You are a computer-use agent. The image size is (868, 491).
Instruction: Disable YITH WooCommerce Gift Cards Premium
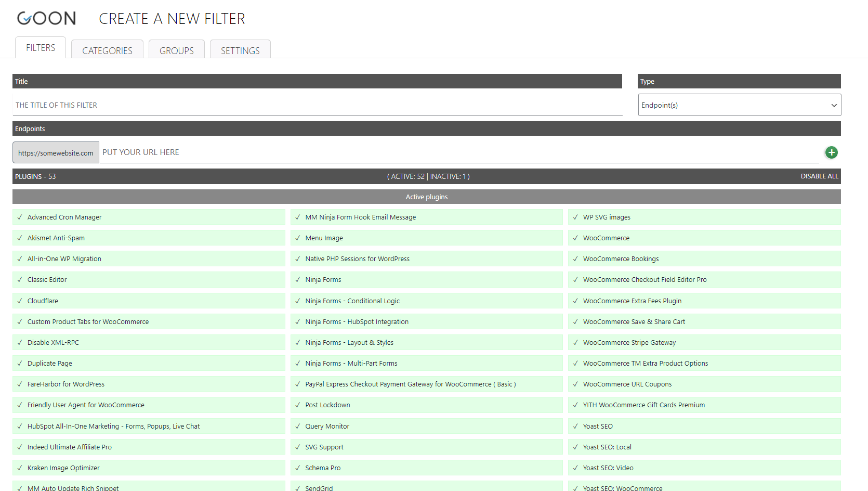[704, 405]
